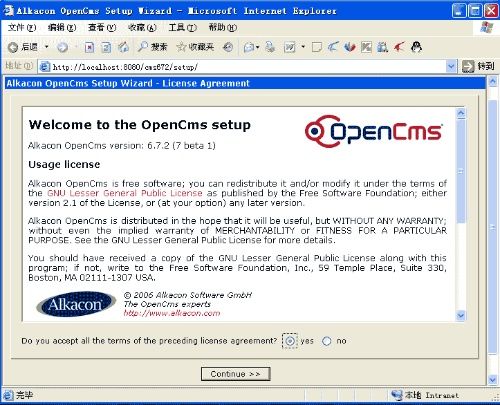The height and width of the screenshot is (405, 500).
Task: Open the Search (搜索) toolbar button
Action: coord(152,47)
